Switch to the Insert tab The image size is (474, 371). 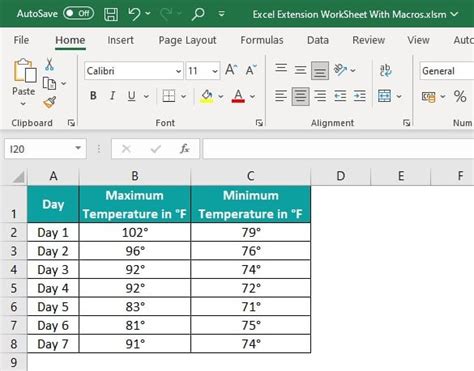(x=120, y=40)
